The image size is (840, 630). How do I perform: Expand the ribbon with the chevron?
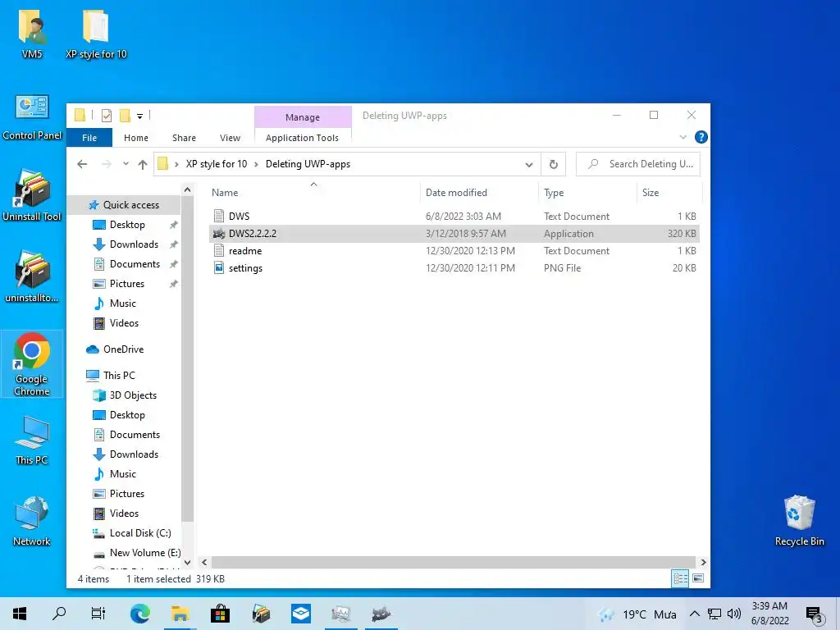point(683,137)
